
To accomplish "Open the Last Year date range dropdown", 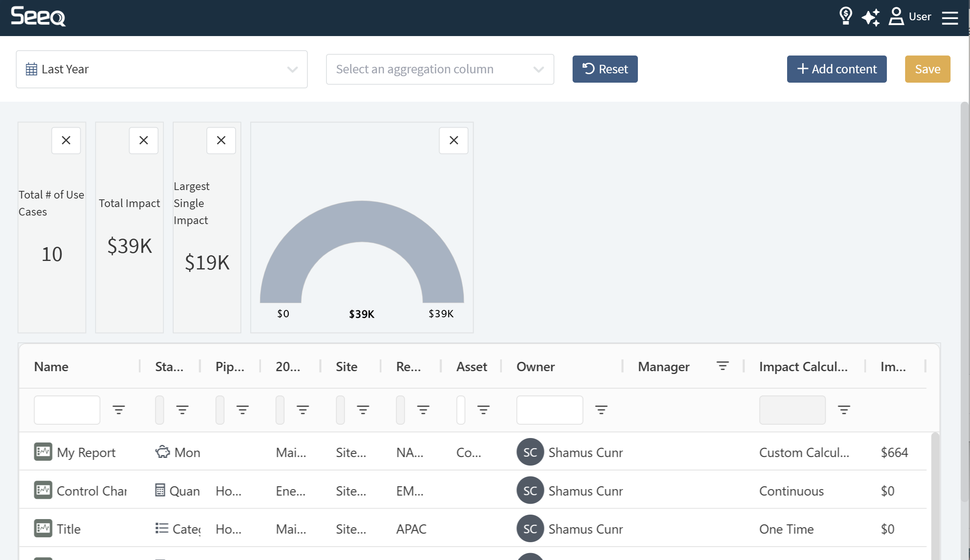I will (161, 69).
